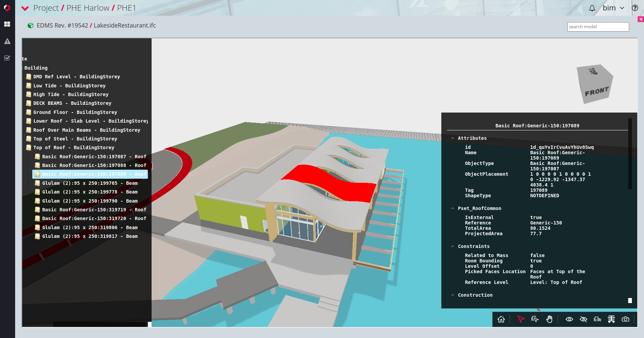Click the notification bell icon
Screen dimensions: 644x338
(592, 8)
